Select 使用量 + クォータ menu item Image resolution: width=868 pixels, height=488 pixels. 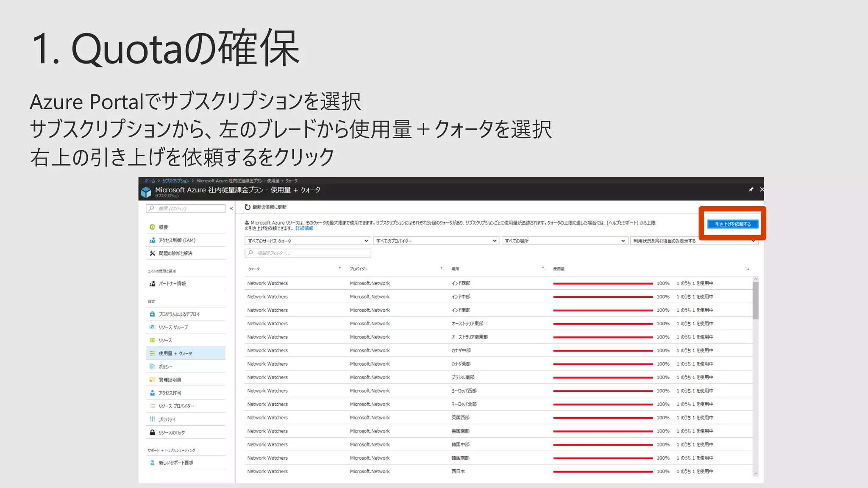(x=175, y=353)
